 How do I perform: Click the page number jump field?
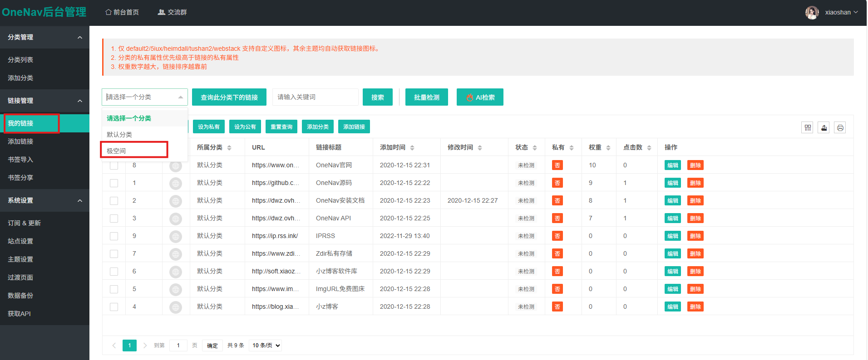click(x=178, y=345)
